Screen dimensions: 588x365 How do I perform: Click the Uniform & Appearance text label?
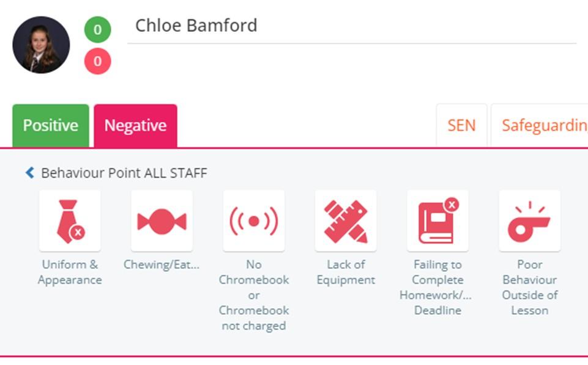tap(70, 273)
